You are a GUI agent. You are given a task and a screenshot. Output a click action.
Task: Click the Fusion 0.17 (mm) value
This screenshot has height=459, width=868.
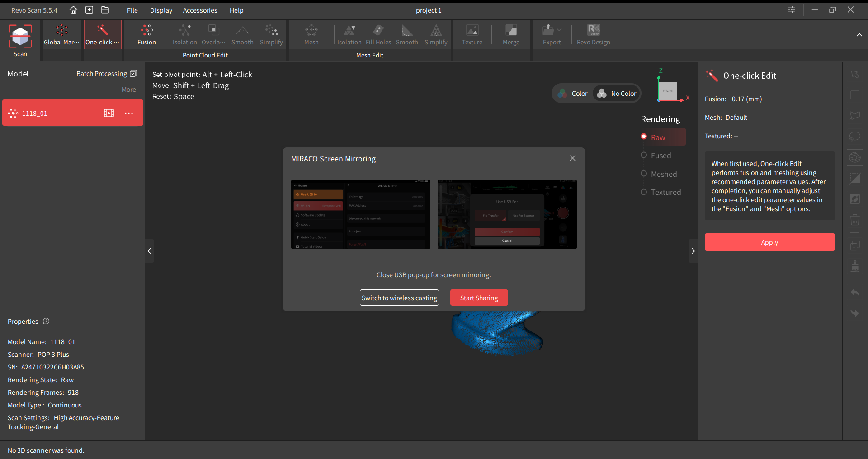[x=746, y=99]
